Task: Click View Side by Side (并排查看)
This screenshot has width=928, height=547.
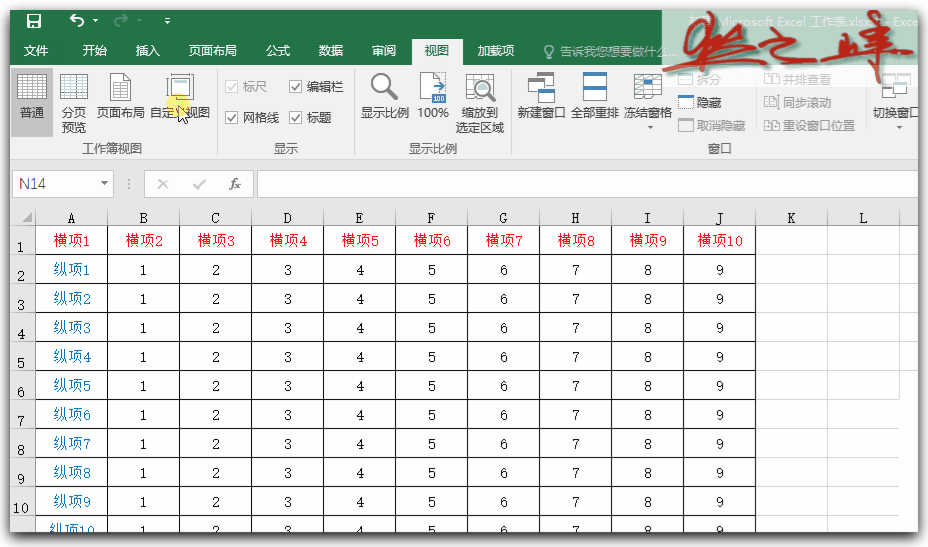Action: pos(797,79)
